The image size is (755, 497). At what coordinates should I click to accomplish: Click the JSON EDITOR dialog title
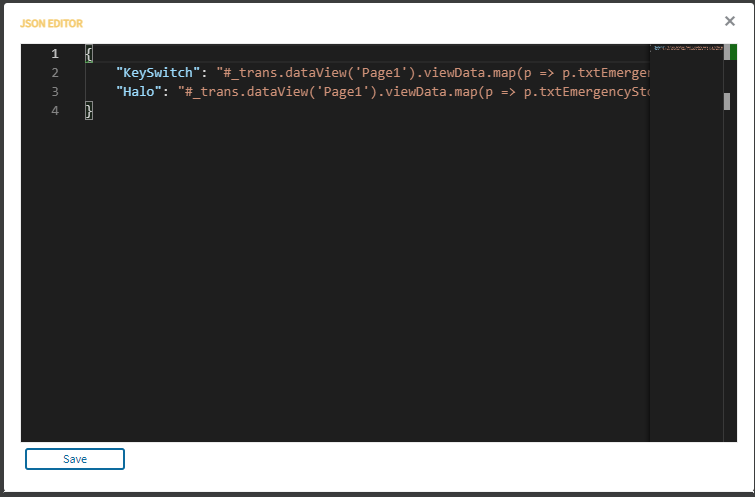(51, 24)
